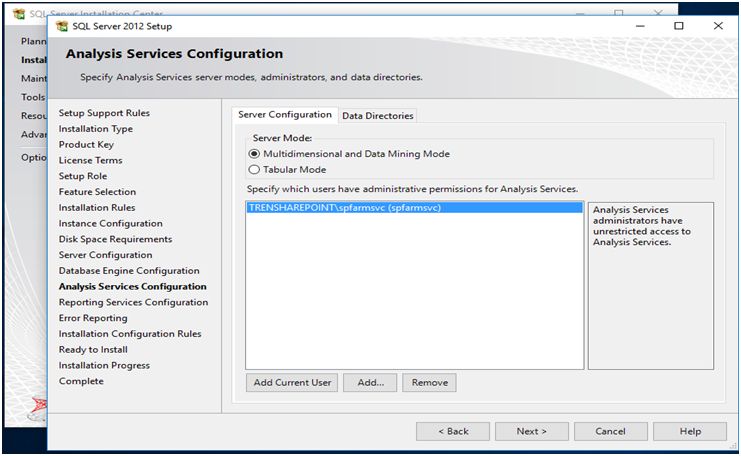Click Setup Support Rules step
Screen dimensions: 741x456
tap(104, 113)
